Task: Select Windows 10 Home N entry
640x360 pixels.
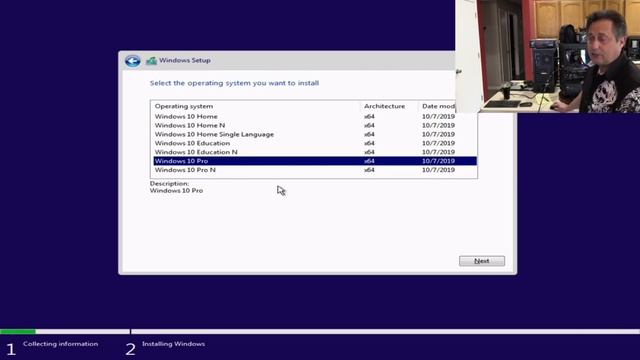Action: click(315, 125)
